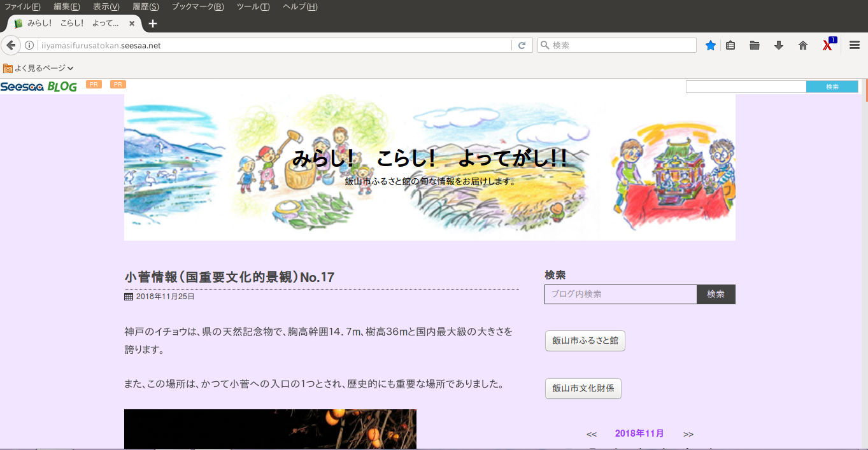Open the folder toolbar icon
The width and height of the screenshot is (868, 450).
click(755, 45)
